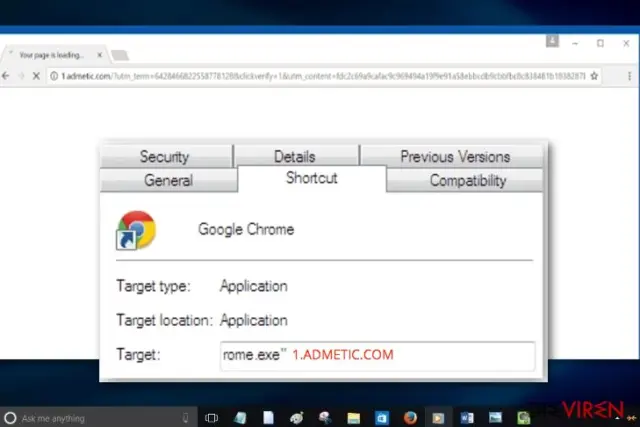Minimize the Chrome window
The height and width of the screenshot is (427, 640).
[x=575, y=43]
